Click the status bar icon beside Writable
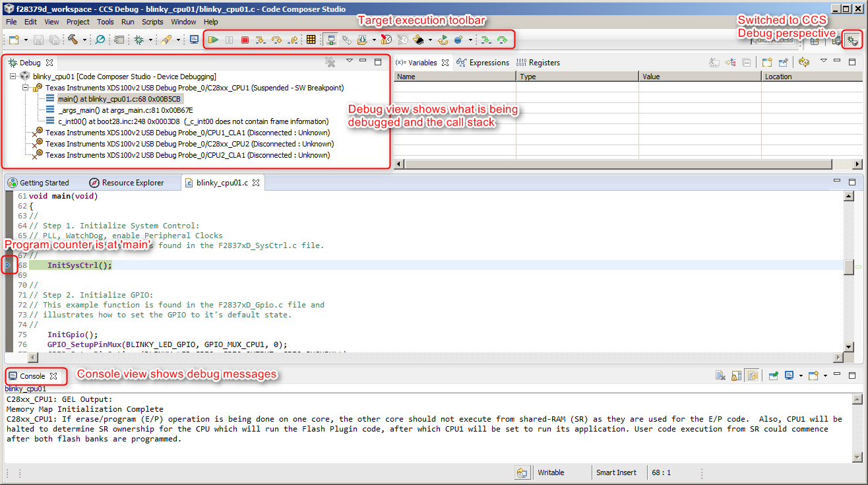This screenshot has height=485, width=868. [x=523, y=472]
